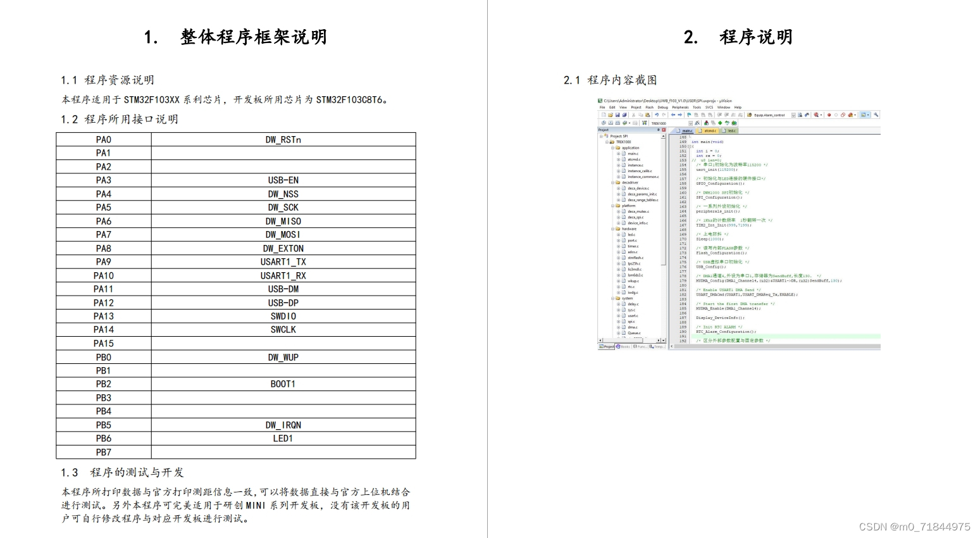Screen dimensions: 980x538
Task: Select Queue.c in the project tree
Action: pos(634,333)
